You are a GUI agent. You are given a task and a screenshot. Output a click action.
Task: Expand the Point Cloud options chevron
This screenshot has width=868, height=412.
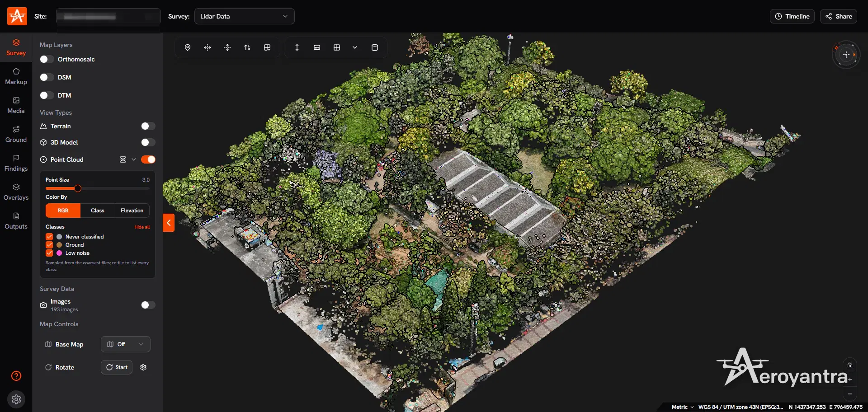pyautogui.click(x=134, y=159)
